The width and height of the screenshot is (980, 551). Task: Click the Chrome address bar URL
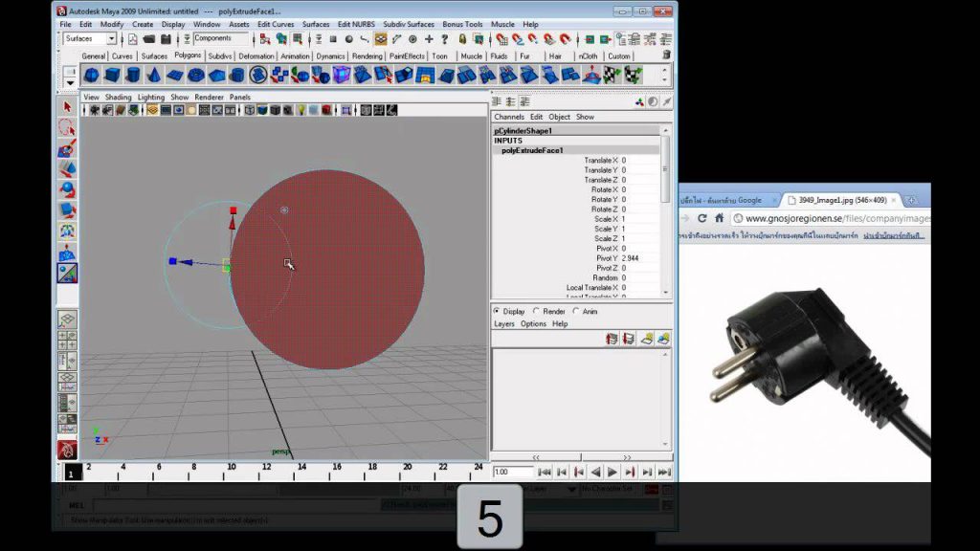tap(836, 219)
